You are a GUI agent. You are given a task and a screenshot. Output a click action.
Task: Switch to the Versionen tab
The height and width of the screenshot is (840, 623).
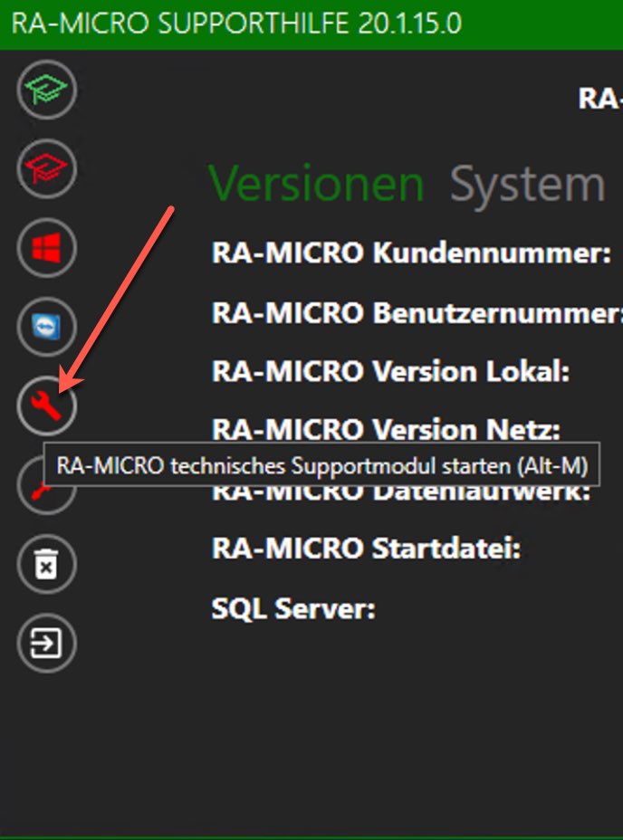tap(316, 185)
